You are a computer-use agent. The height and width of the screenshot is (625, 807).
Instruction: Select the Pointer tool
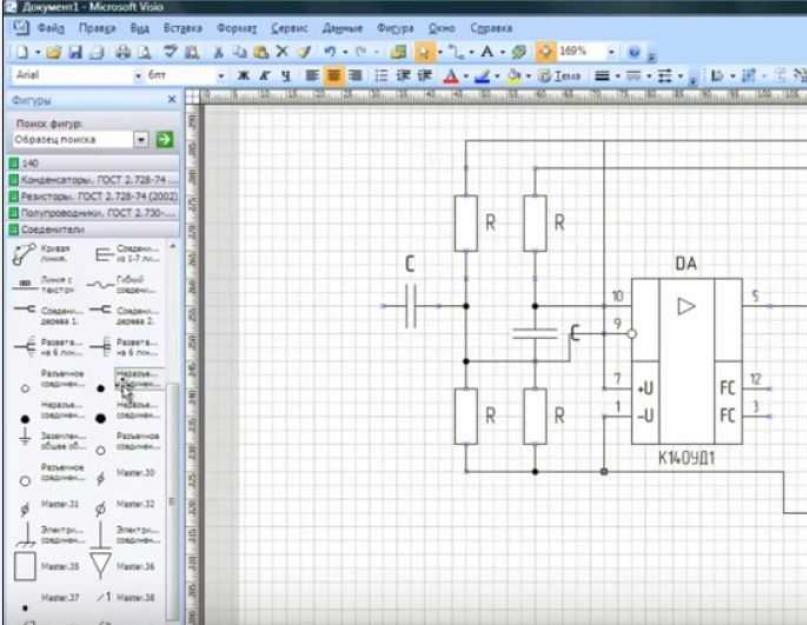[x=424, y=52]
